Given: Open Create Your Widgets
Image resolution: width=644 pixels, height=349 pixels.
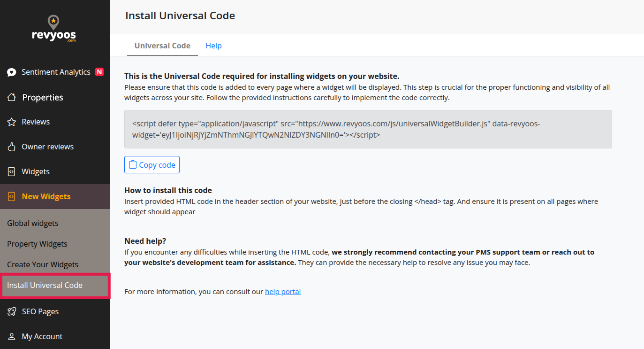Looking at the screenshot, I should 43,264.
